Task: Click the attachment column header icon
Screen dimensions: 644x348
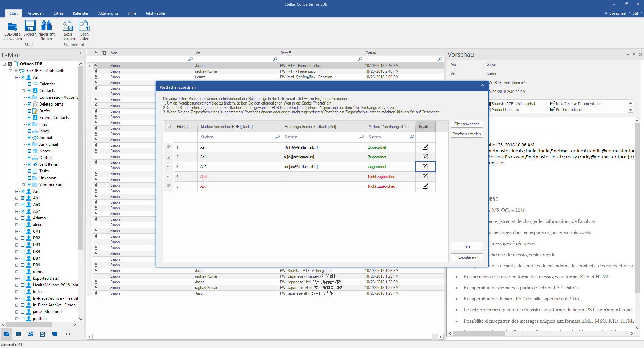Action: (96, 53)
